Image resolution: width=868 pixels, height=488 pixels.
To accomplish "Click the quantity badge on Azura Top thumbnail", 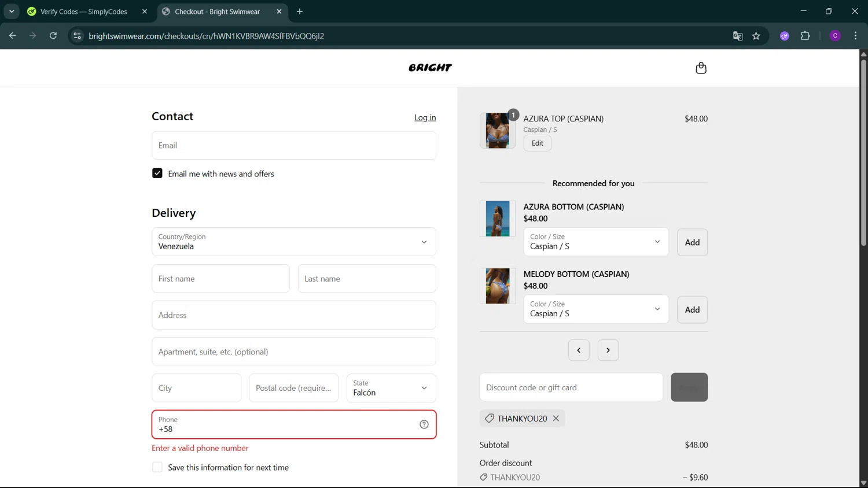I will click(x=513, y=115).
